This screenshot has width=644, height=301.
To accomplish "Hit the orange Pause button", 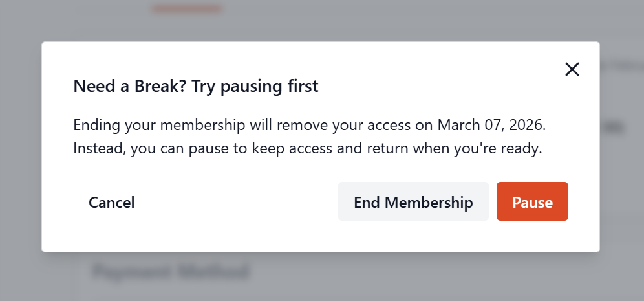I will (532, 202).
